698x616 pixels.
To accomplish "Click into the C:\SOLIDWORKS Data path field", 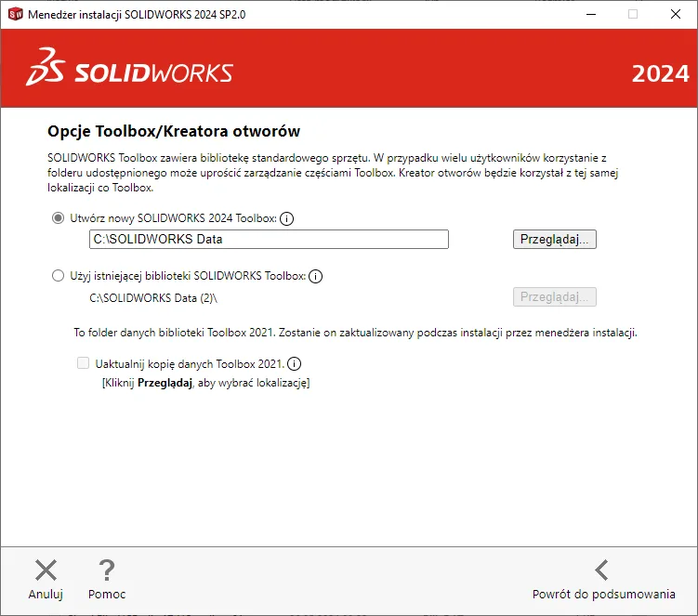I will 269,239.
